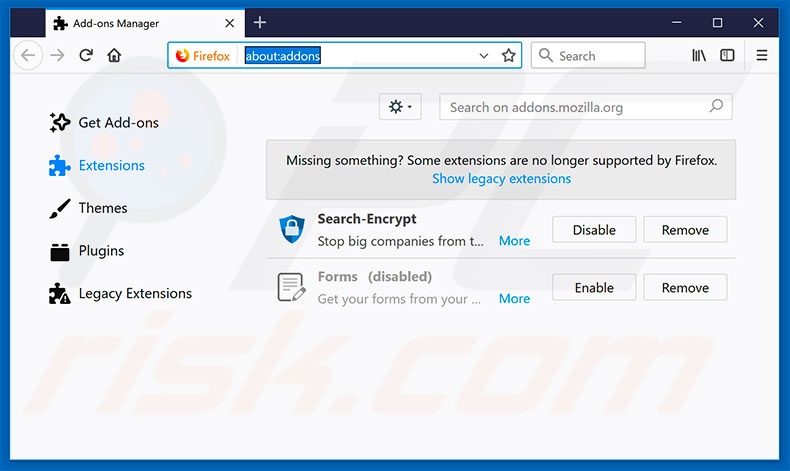The height and width of the screenshot is (471, 790).
Task: Reload the current page
Action: click(86, 56)
